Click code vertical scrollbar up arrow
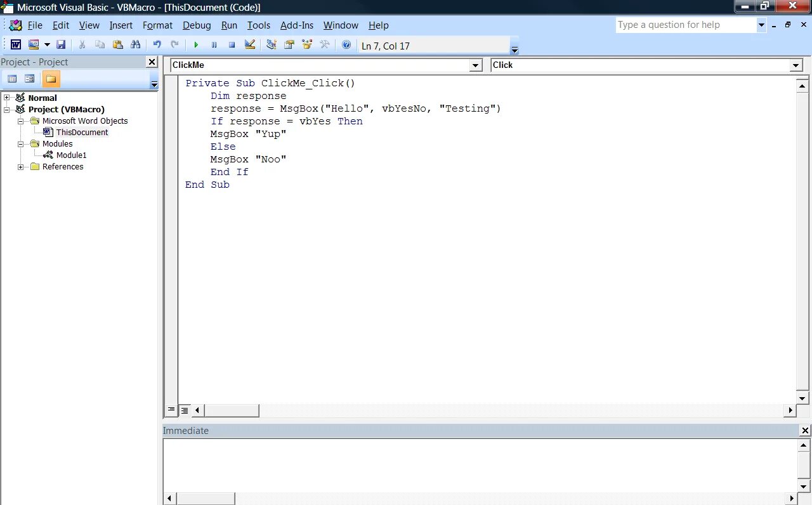This screenshot has width=812, height=505. click(802, 87)
